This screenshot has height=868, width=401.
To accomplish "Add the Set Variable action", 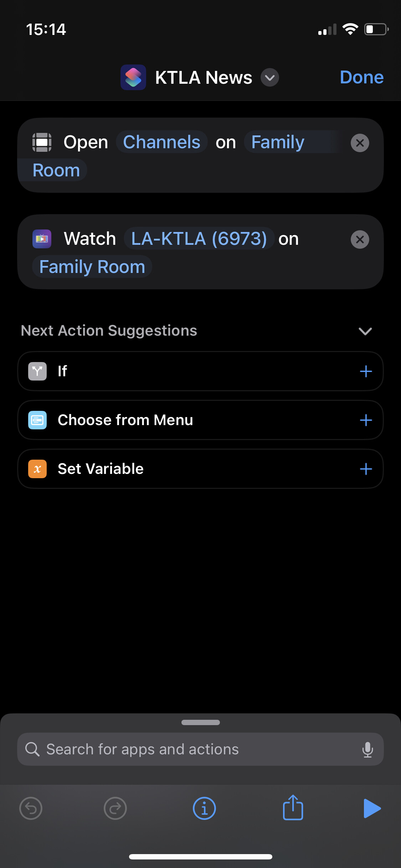I will coord(366,469).
